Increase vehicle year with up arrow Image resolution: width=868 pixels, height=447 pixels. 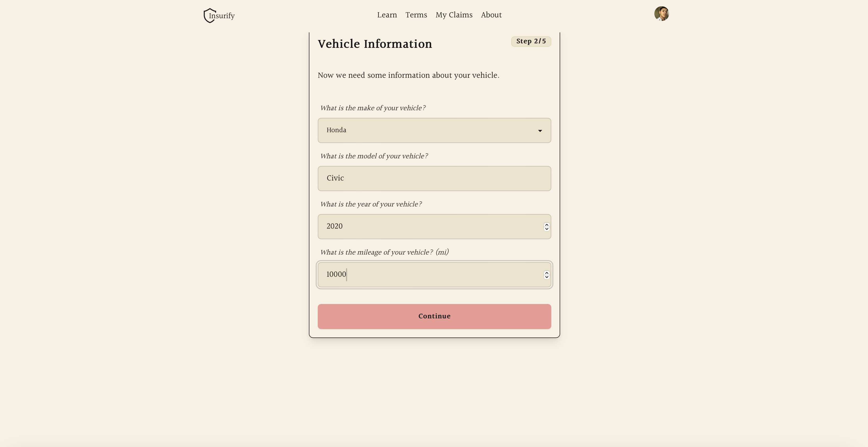547,225
